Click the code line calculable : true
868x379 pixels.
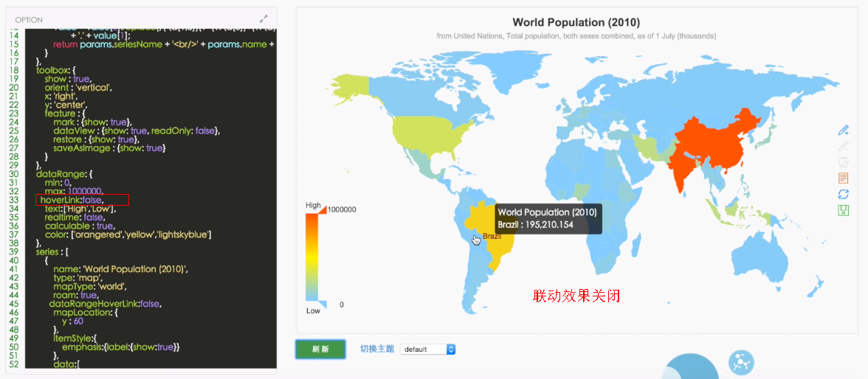click(x=80, y=226)
